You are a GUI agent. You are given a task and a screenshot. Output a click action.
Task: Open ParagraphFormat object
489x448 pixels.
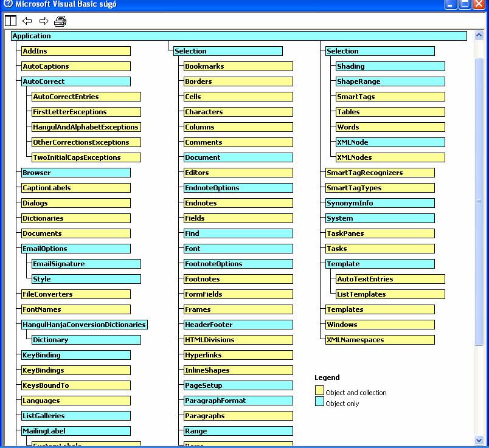point(238,401)
